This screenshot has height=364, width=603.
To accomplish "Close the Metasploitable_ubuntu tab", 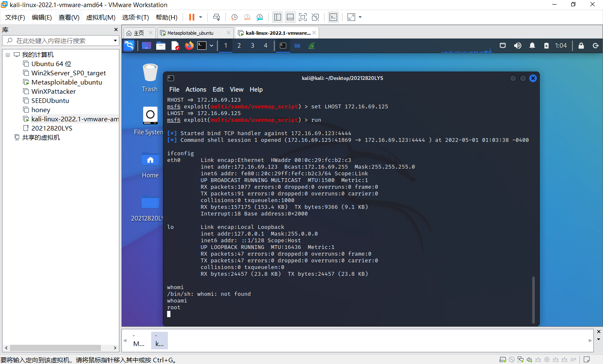I will 229,33.
